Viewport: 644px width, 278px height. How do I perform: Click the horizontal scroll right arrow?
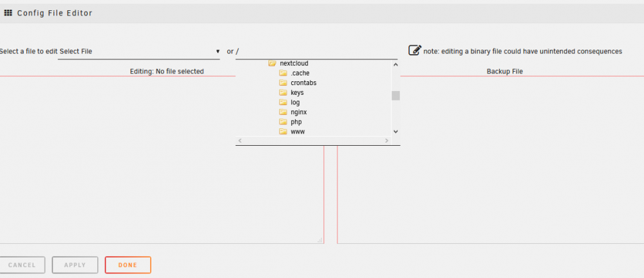pos(386,141)
